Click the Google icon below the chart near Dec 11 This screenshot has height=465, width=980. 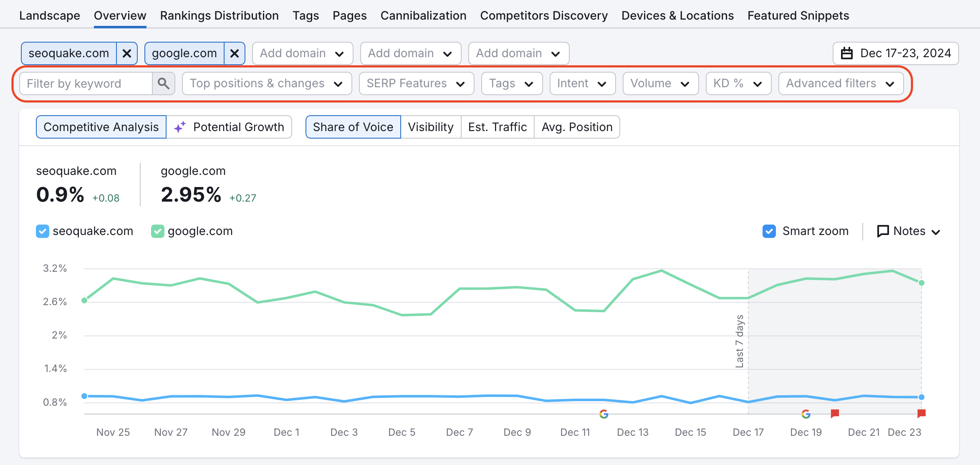(604, 414)
